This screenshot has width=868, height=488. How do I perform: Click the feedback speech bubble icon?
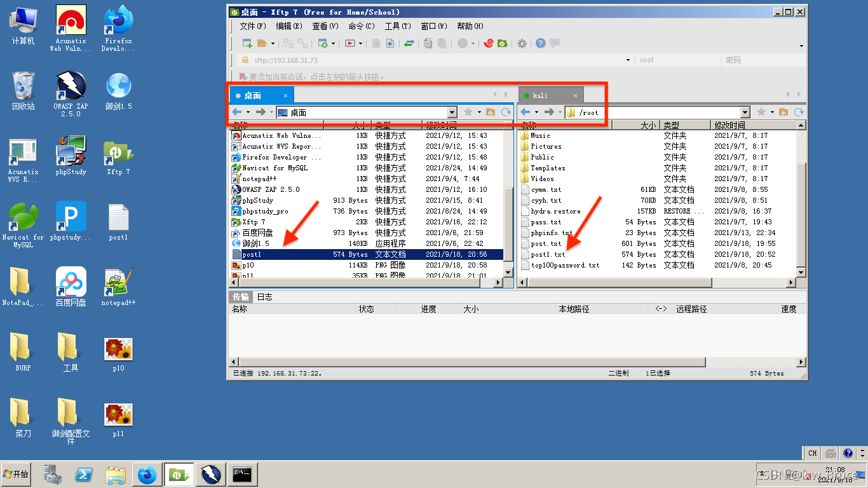point(555,43)
